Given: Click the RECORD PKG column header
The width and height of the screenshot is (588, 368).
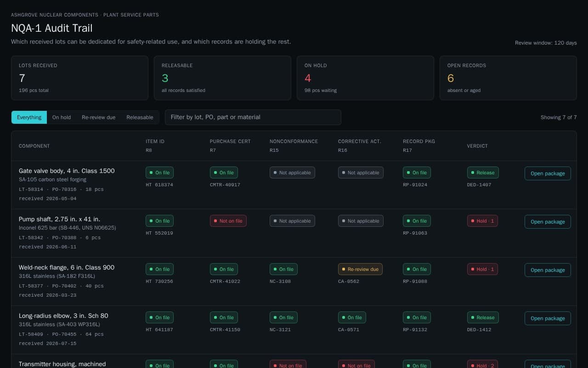Looking at the screenshot, I should pos(419,141).
